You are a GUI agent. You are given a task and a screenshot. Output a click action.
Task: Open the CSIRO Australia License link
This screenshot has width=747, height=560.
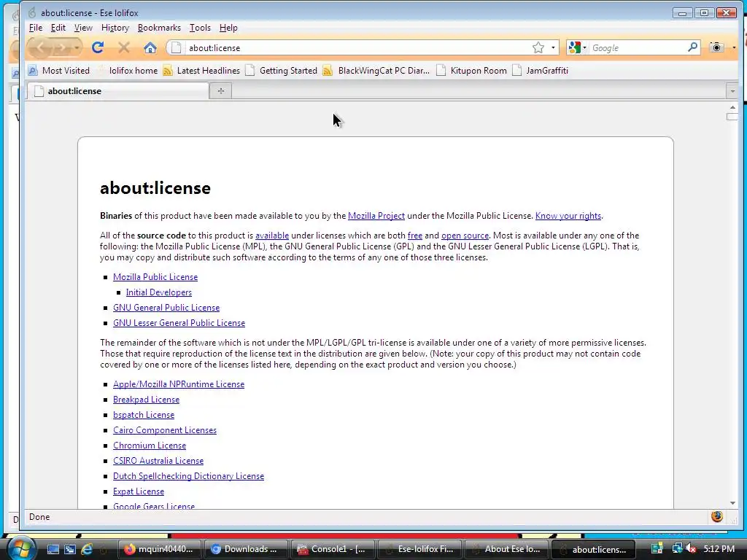click(x=158, y=461)
